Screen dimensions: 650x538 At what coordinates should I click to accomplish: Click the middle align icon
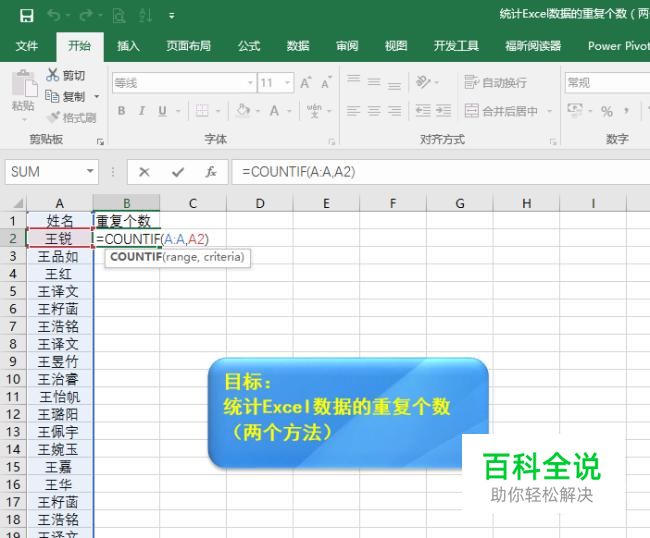tap(374, 82)
